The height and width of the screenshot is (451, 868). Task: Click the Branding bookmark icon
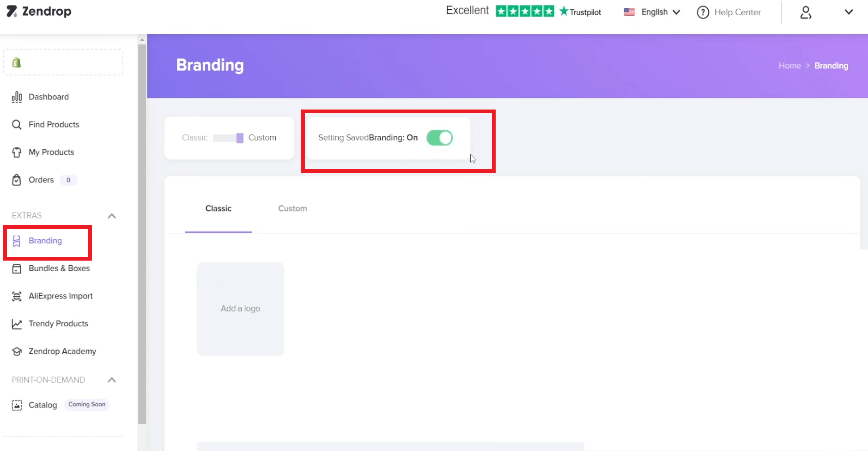click(x=17, y=241)
